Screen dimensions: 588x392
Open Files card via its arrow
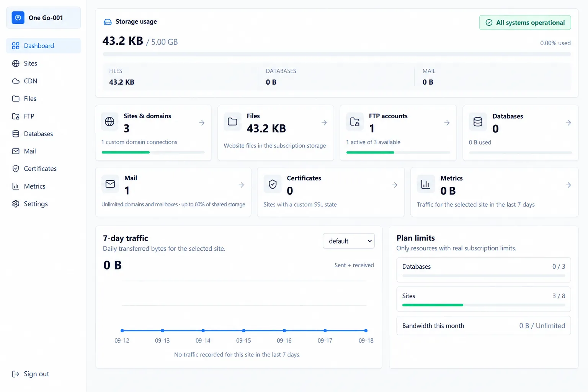coord(324,123)
